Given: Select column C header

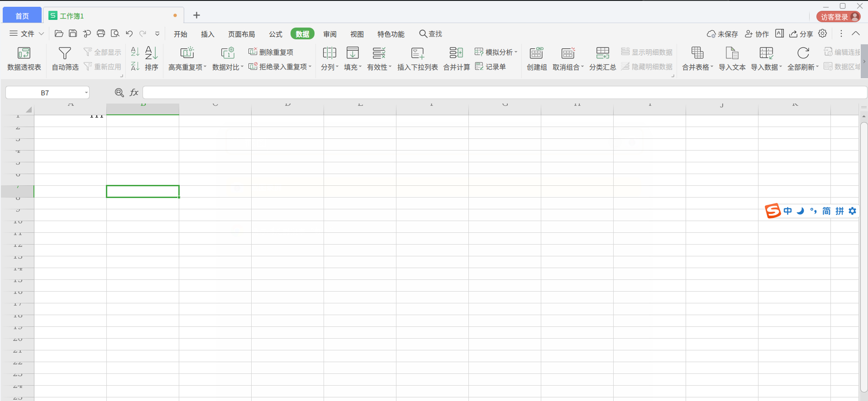Looking at the screenshot, I should coord(215,109).
